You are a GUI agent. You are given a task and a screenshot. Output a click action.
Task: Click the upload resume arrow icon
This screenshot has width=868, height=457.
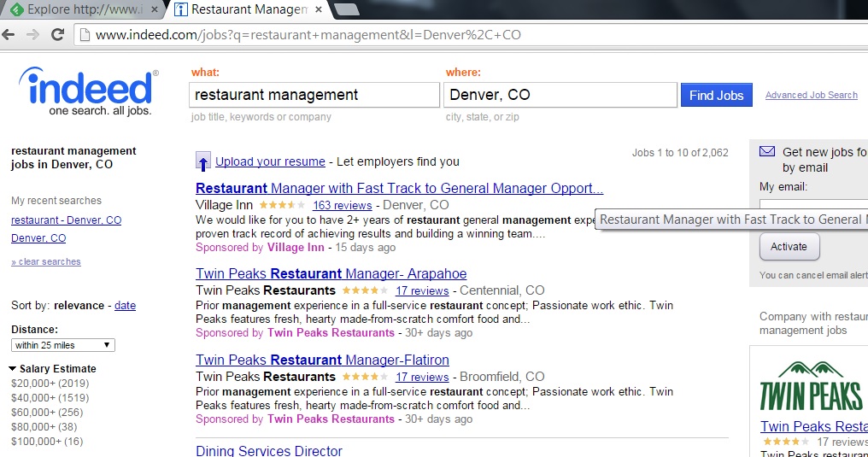point(203,161)
